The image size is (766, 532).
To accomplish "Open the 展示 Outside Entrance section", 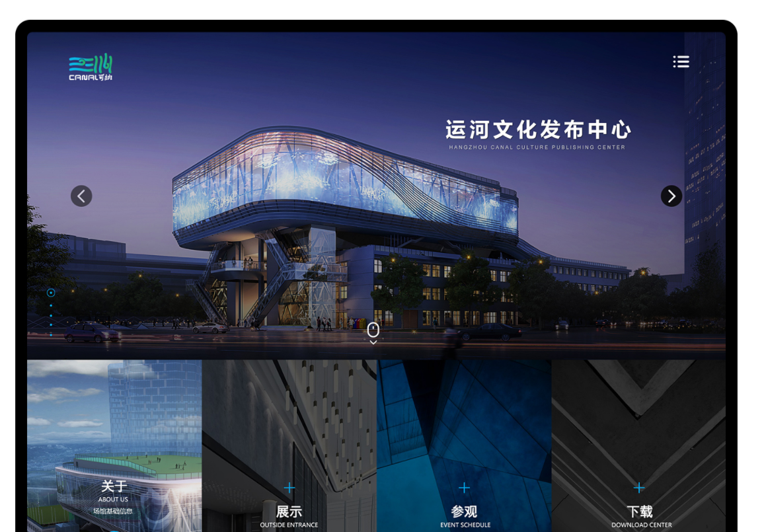I will (289, 512).
